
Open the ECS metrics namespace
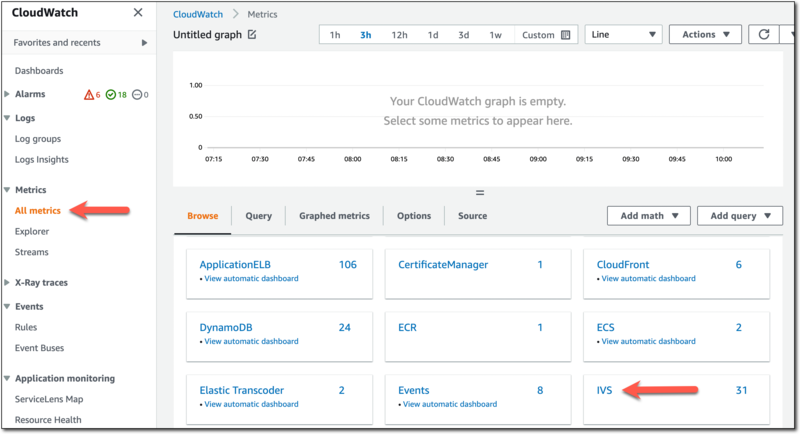606,327
